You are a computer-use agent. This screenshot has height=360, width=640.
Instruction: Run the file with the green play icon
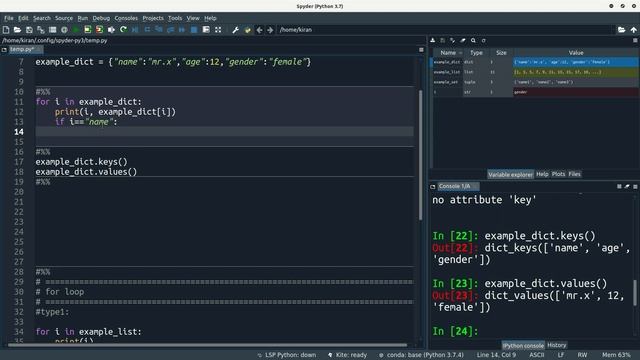[76, 30]
